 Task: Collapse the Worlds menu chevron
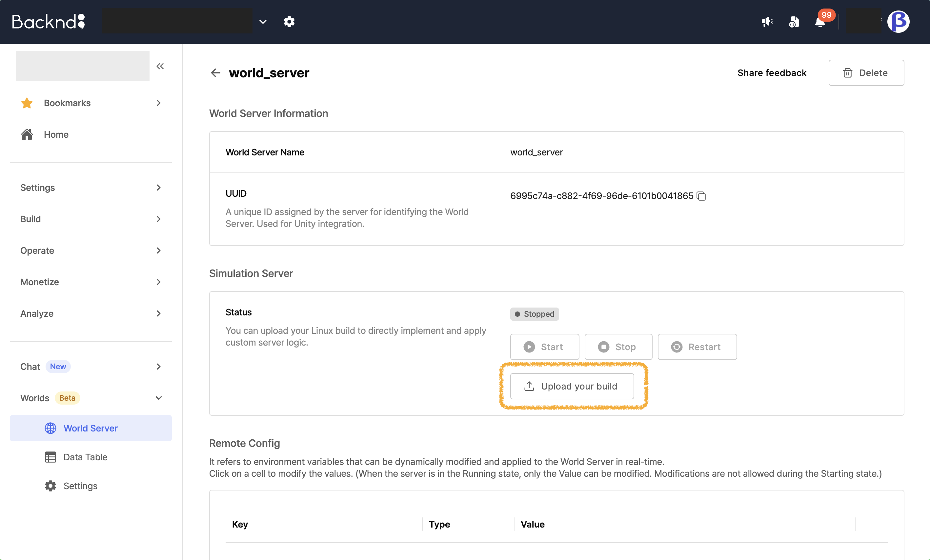(158, 398)
